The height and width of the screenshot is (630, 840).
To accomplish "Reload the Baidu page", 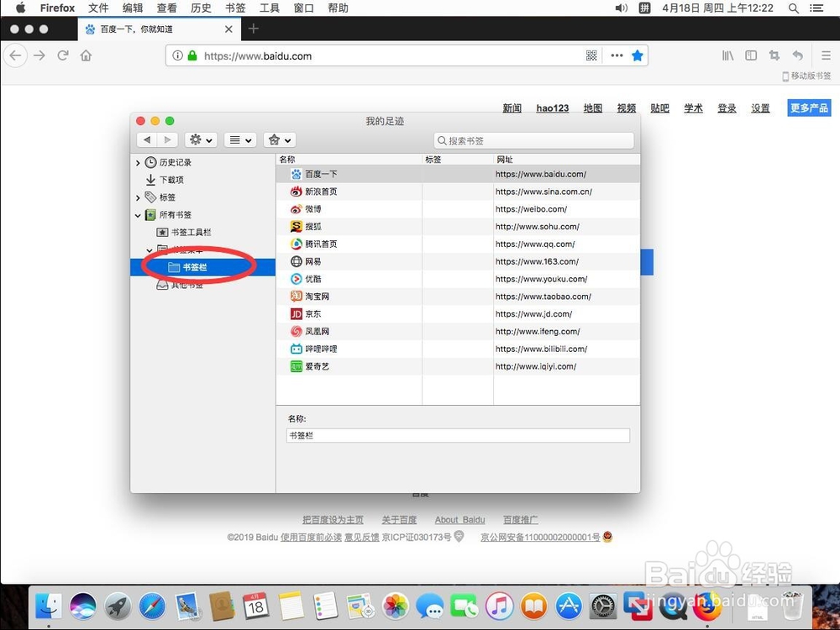I will tap(63, 55).
